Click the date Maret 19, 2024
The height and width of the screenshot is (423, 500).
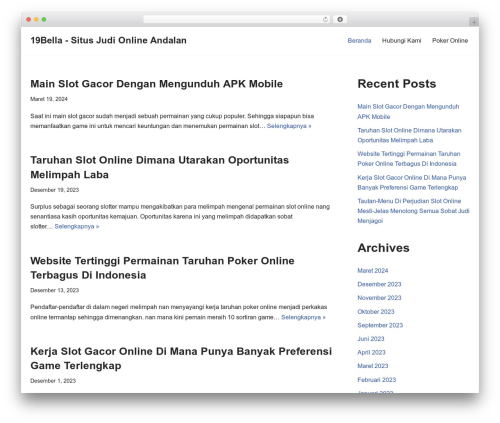(x=49, y=99)
